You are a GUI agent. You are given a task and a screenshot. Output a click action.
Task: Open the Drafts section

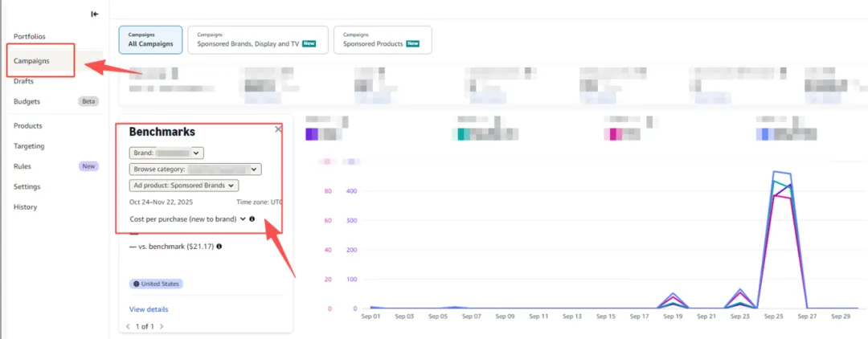pos(24,81)
